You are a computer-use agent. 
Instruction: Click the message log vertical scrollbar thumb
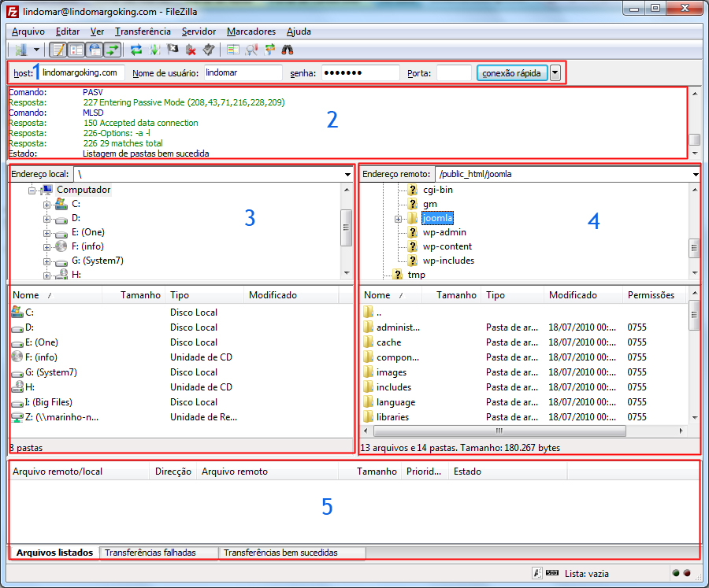click(694, 139)
